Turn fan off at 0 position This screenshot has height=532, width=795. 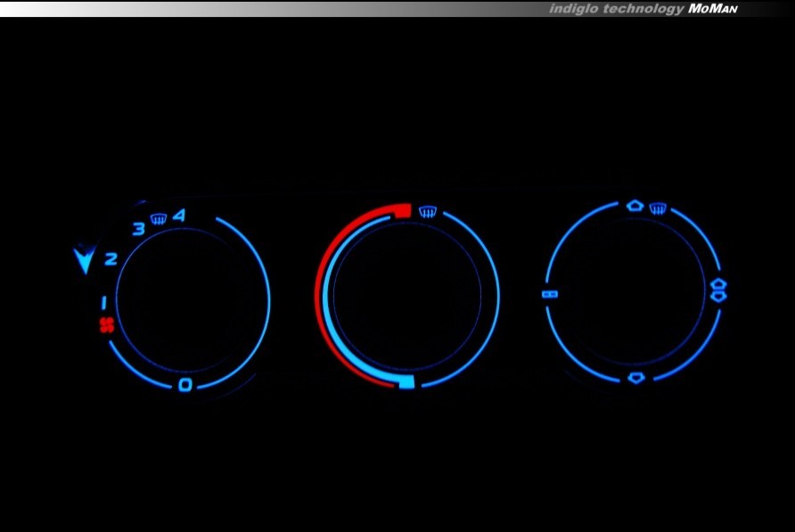coord(184,385)
